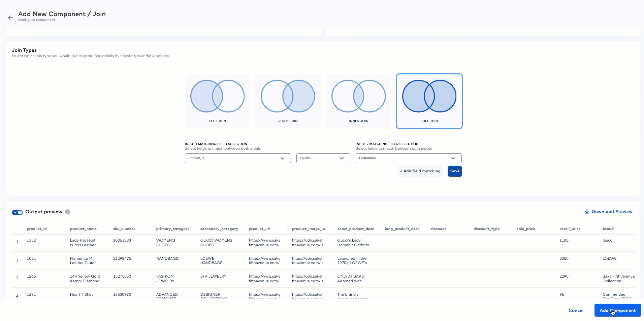Click the Cancel link

[576, 310]
